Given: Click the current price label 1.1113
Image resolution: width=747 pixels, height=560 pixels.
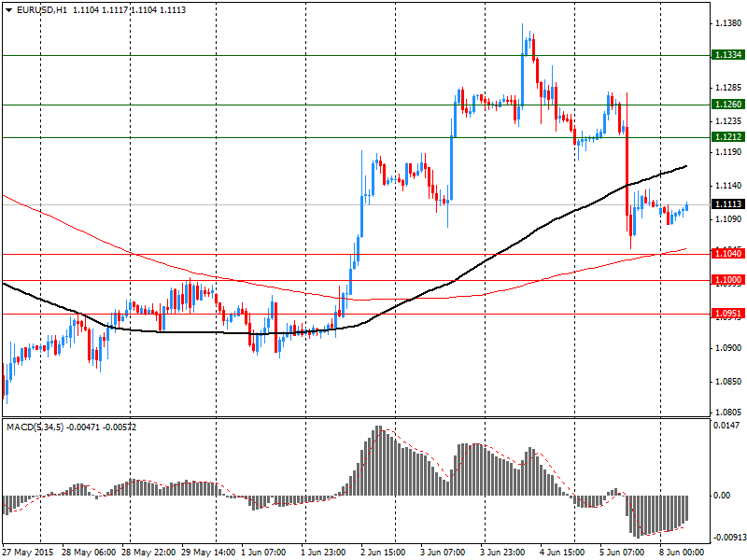Looking at the screenshot, I should [727, 204].
